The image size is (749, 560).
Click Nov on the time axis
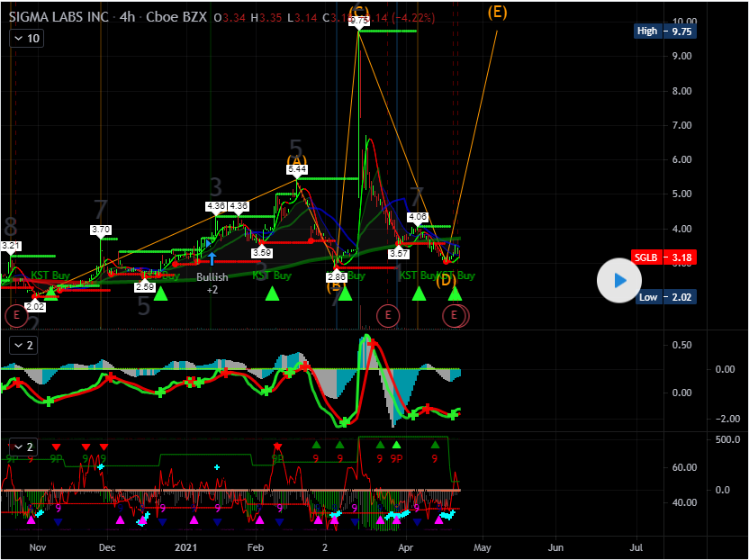click(x=37, y=547)
